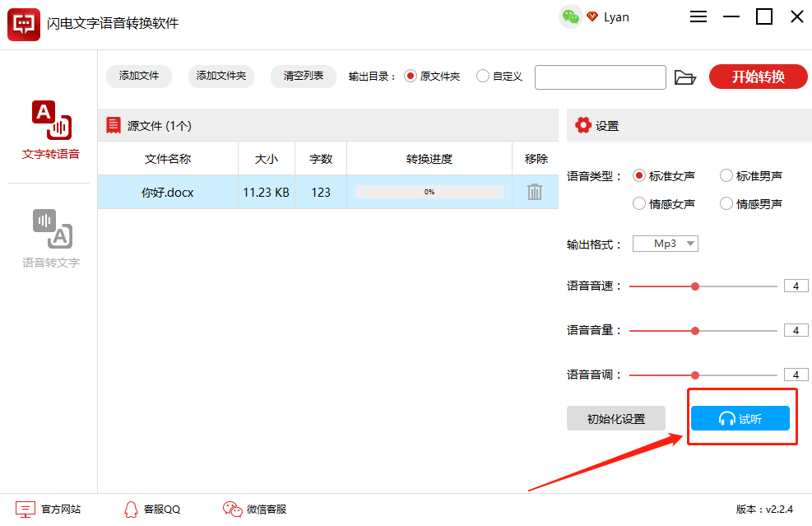
Task: Open the WeChat icon near username
Action: tap(571, 17)
